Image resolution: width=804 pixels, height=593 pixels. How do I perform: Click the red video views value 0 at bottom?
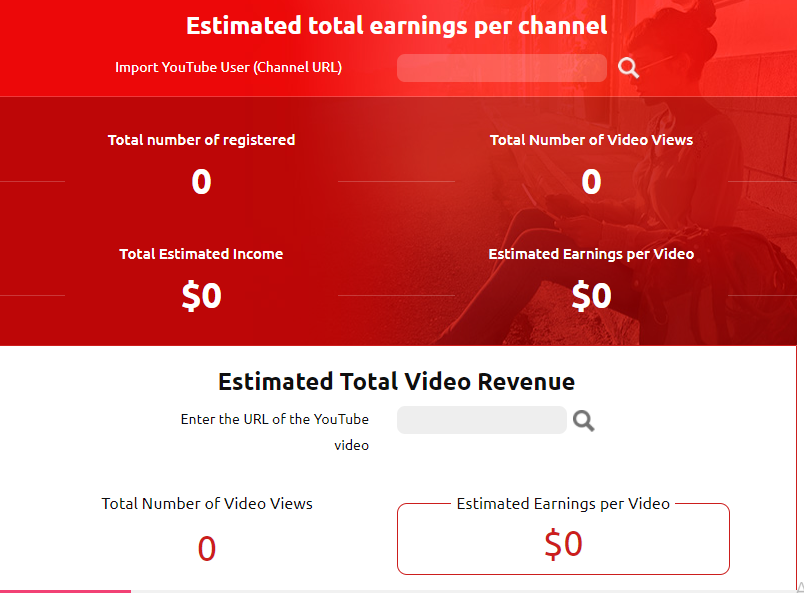pyautogui.click(x=207, y=548)
